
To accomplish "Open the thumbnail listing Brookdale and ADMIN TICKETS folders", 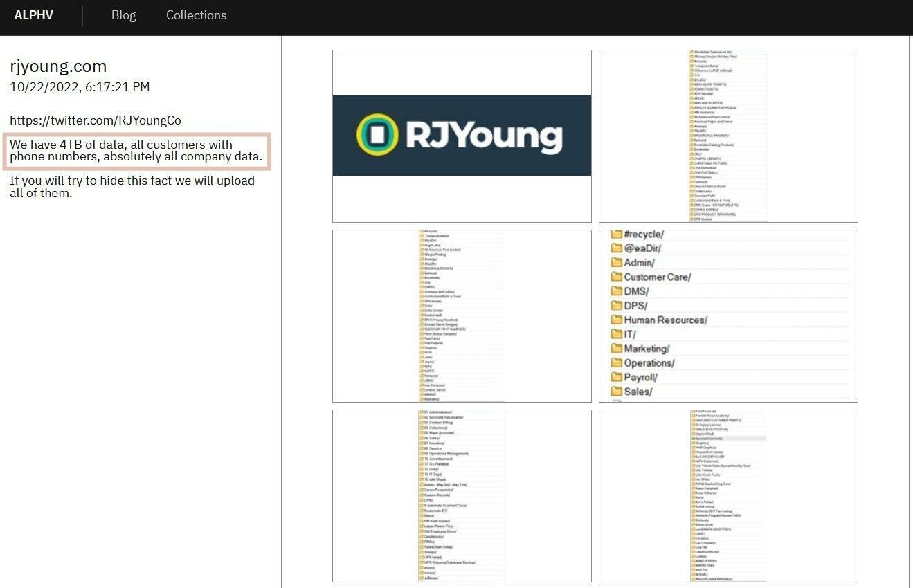I will coord(728,136).
